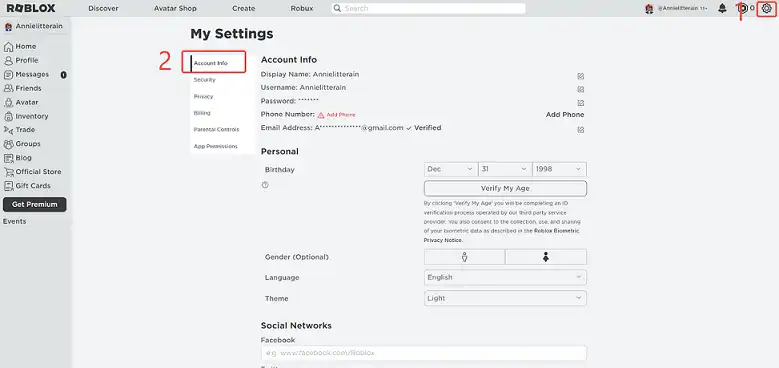Click the Verify My Age button
Screen dimensions: 779x368
click(505, 189)
